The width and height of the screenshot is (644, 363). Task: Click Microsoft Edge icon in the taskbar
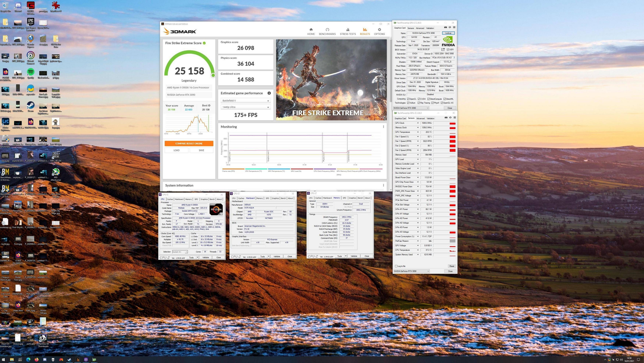(x=28, y=360)
